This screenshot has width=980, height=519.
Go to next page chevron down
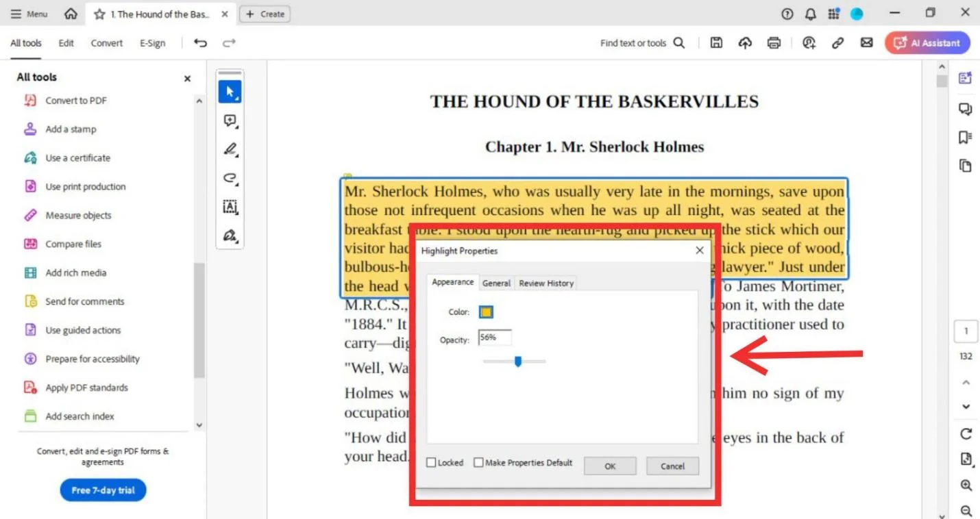(x=966, y=407)
